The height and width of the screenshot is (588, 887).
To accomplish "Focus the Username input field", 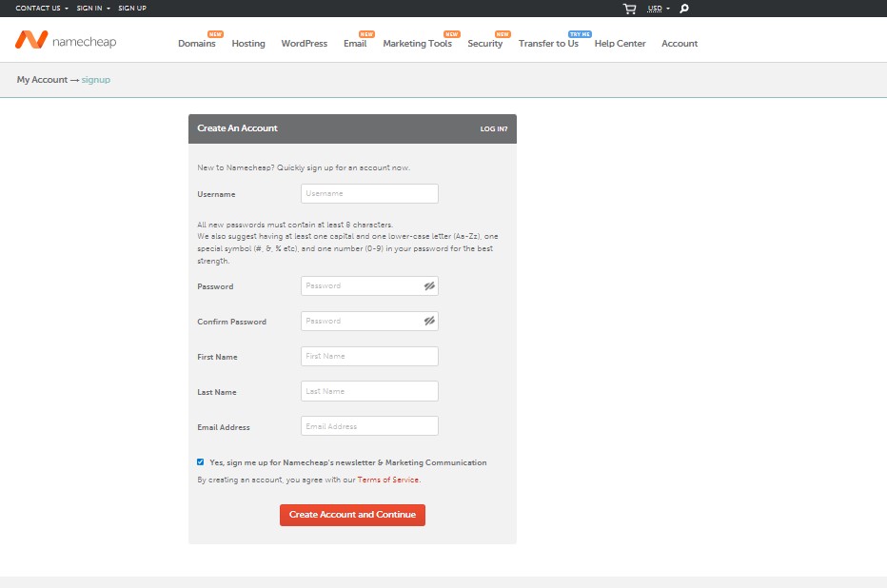I will [369, 193].
